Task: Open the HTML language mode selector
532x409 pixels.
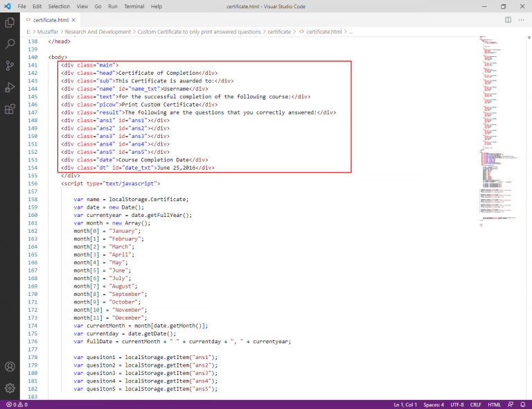Action: 494,404
